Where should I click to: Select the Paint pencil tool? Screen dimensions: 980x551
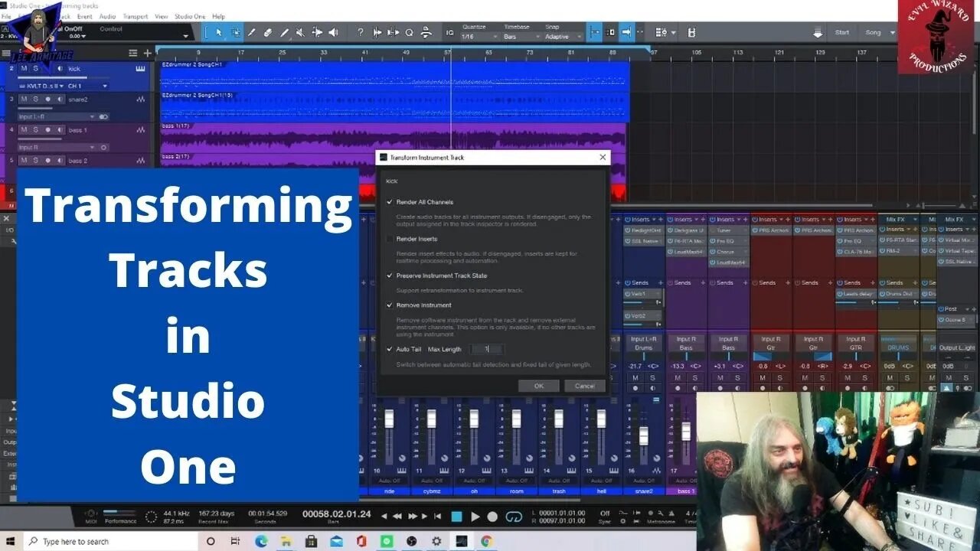point(284,32)
